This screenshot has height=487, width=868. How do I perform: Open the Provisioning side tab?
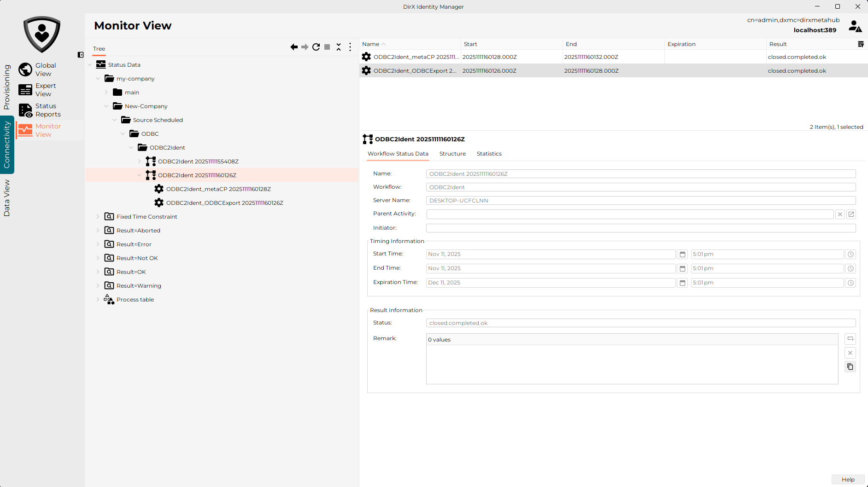(6, 87)
